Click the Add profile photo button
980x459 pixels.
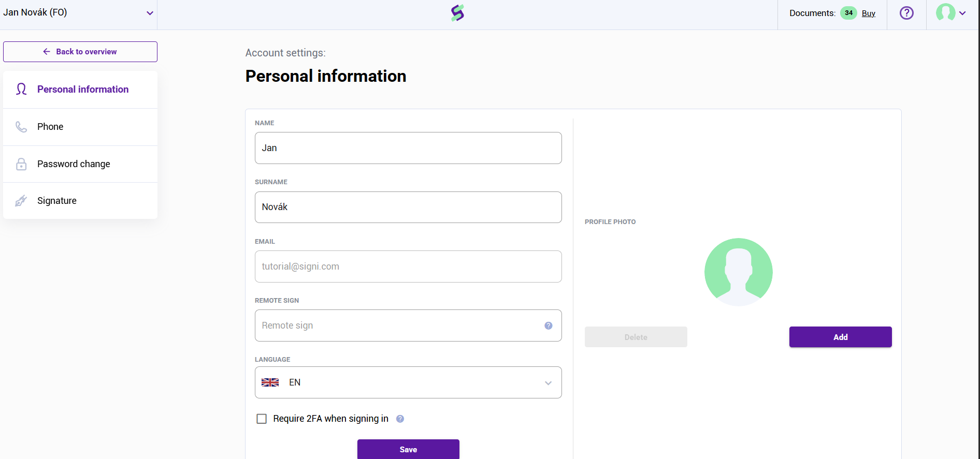coord(841,337)
